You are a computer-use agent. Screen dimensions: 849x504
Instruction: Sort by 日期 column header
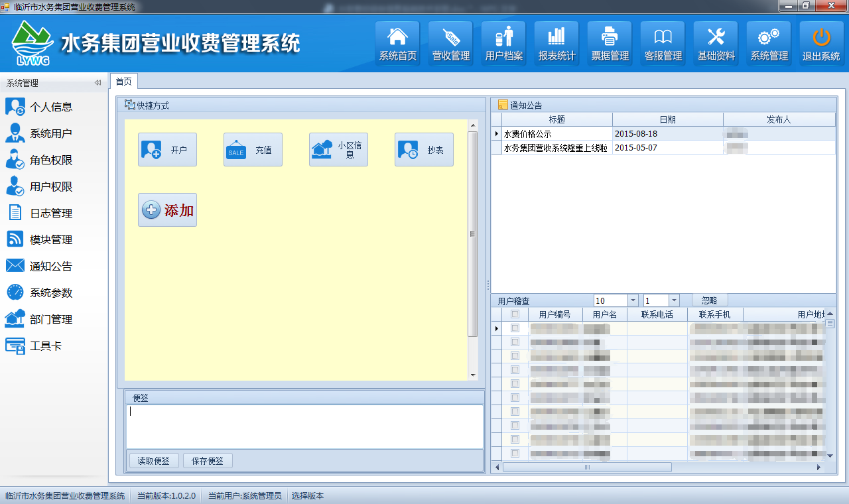tap(668, 119)
